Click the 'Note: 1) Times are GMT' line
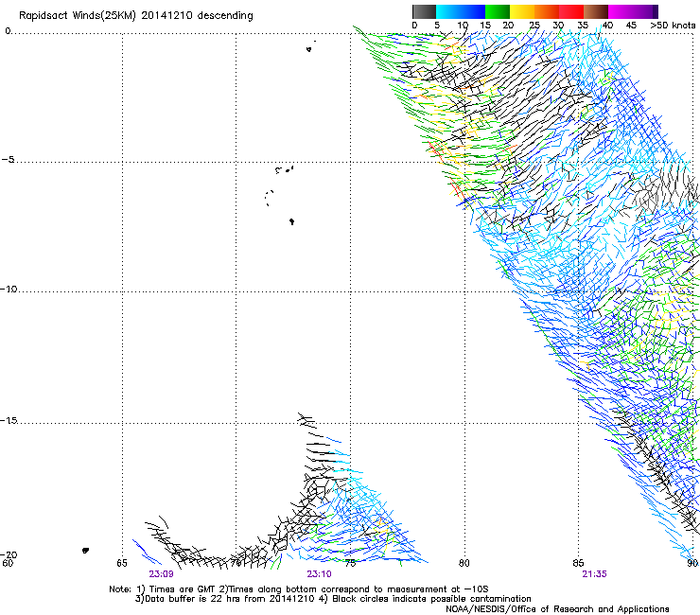This screenshot has height=615, width=700. [x=299, y=589]
